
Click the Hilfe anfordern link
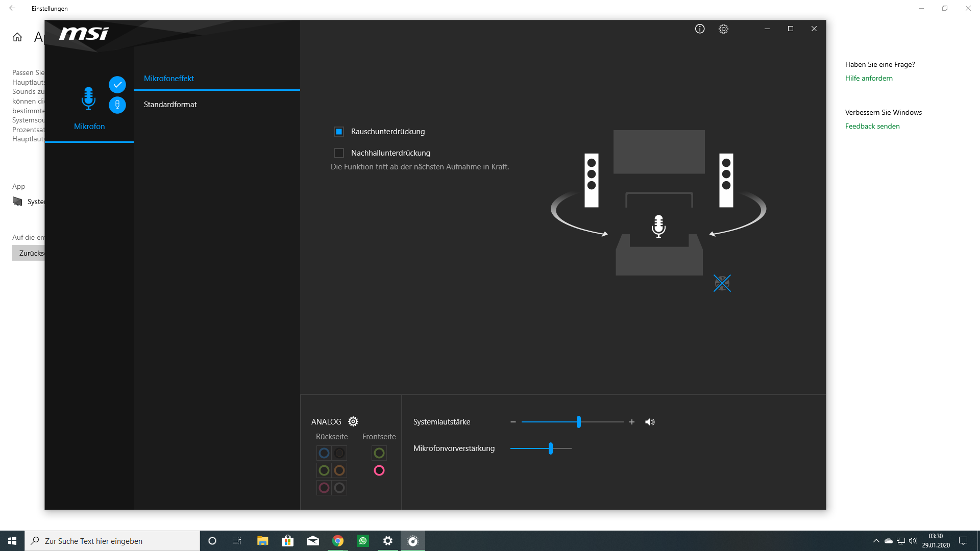(868, 78)
